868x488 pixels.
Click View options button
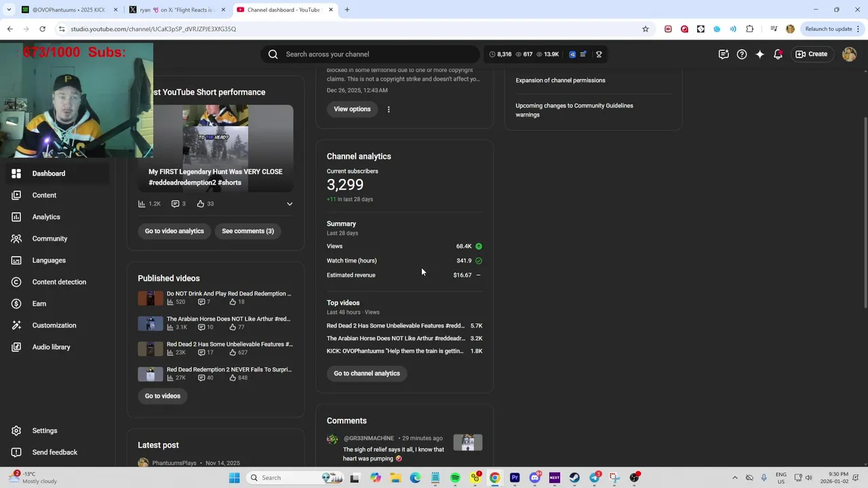352,109
